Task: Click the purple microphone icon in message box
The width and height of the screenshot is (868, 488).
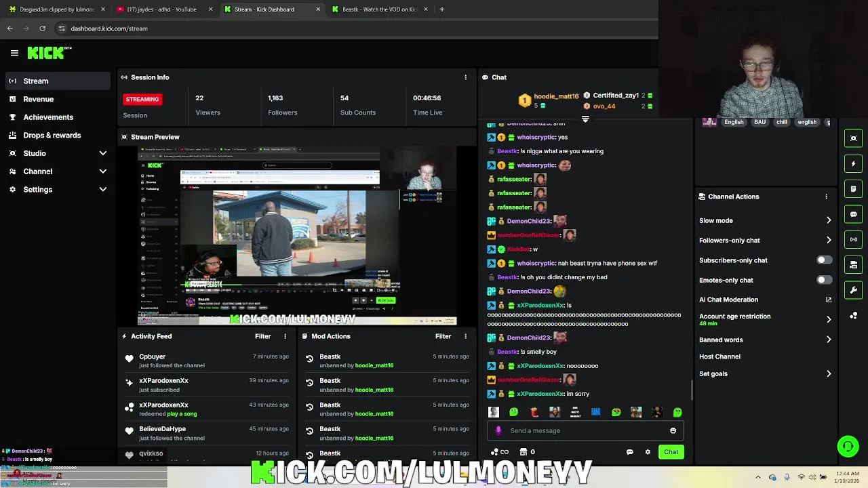Action: tap(498, 430)
